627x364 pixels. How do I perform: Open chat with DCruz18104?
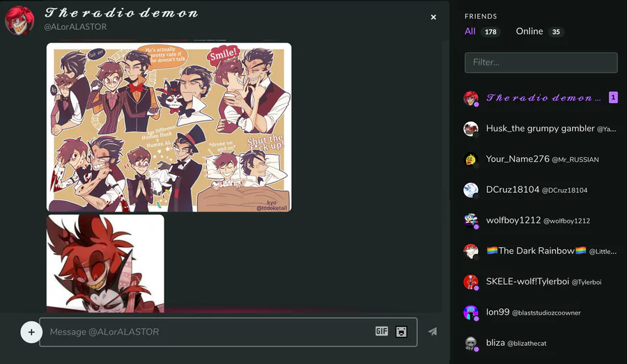[x=540, y=190]
